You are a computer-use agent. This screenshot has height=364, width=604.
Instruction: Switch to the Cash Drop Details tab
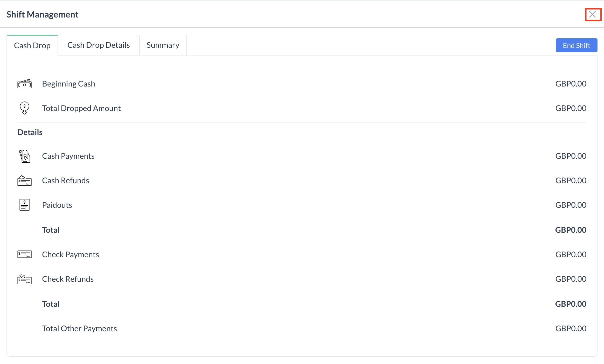[98, 45]
